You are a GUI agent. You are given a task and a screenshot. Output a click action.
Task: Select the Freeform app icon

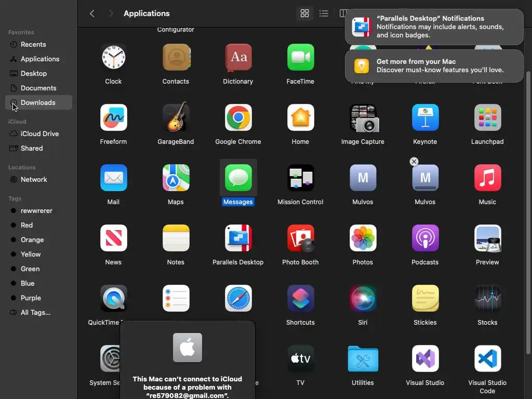(x=113, y=117)
